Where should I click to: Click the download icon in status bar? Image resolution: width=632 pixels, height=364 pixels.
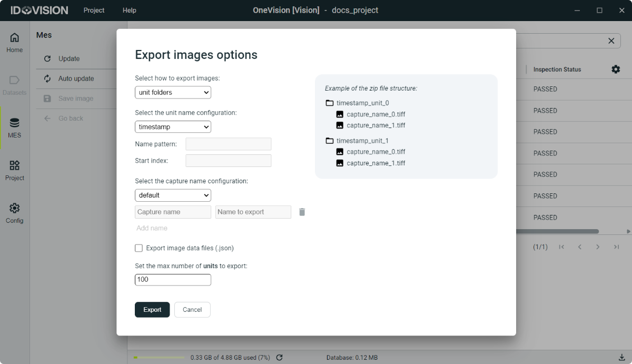pos(621,358)
